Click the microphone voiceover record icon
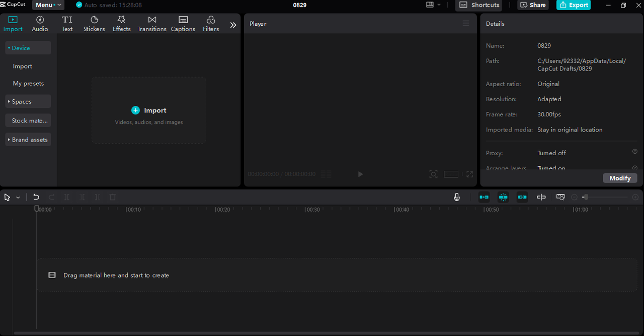 coord(457,197)
